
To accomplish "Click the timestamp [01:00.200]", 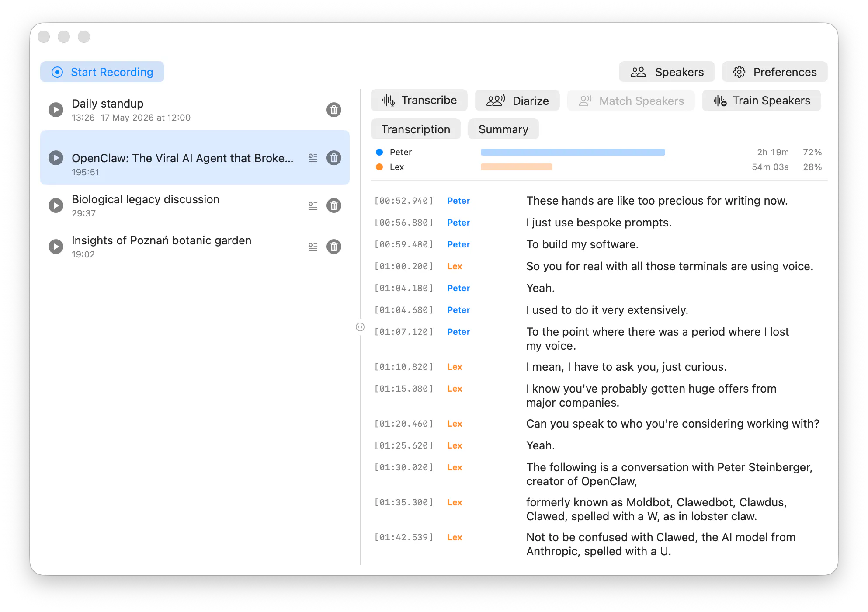I will tap(404, 266).
